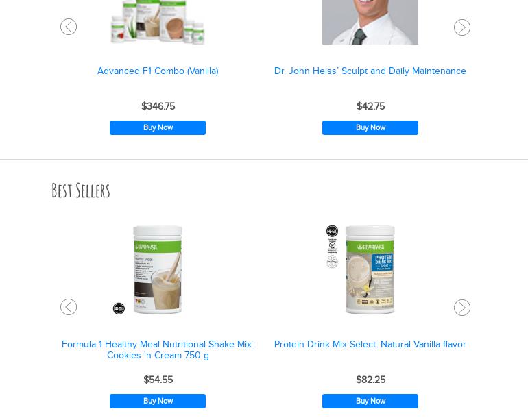Click the Dr. John Heiss portrait photo
Screen dimensions: 528x420
tap(370, 22)
